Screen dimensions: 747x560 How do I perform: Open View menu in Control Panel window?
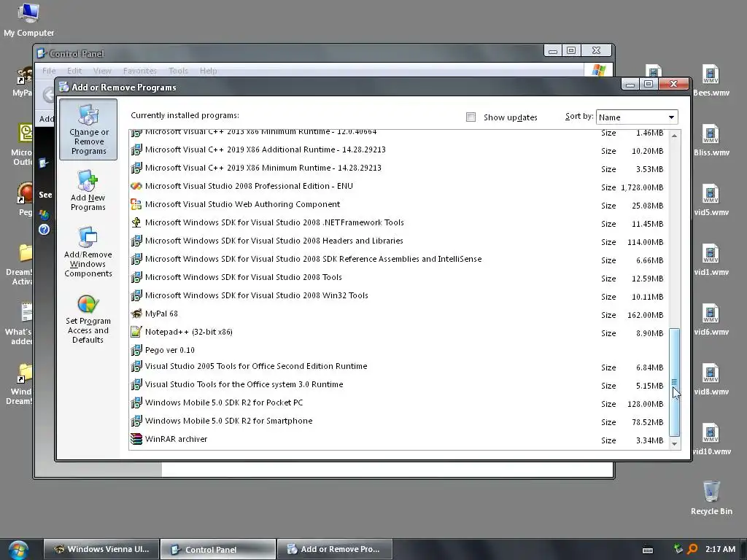coord(102,71)
